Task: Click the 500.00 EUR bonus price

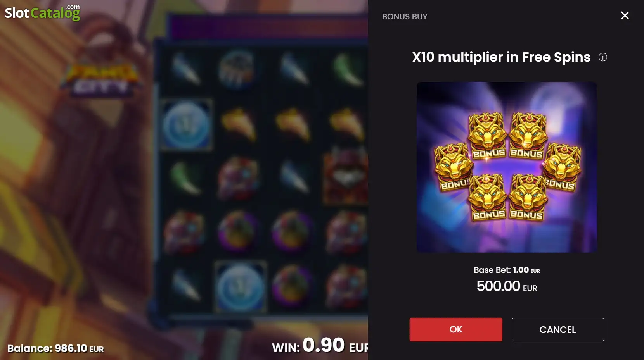Action: [x=507, y=286]
